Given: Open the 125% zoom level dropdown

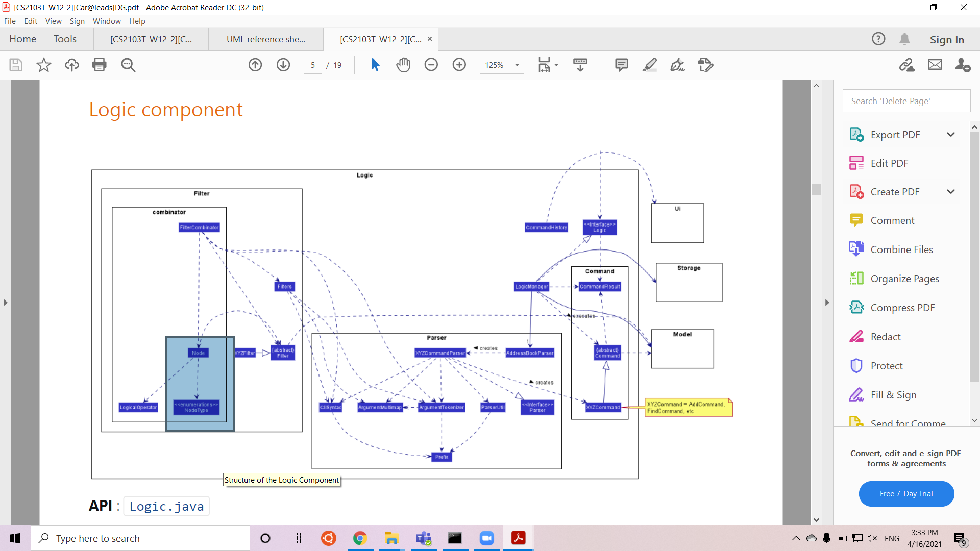Looking at the screenshot, I should (517, 65).
